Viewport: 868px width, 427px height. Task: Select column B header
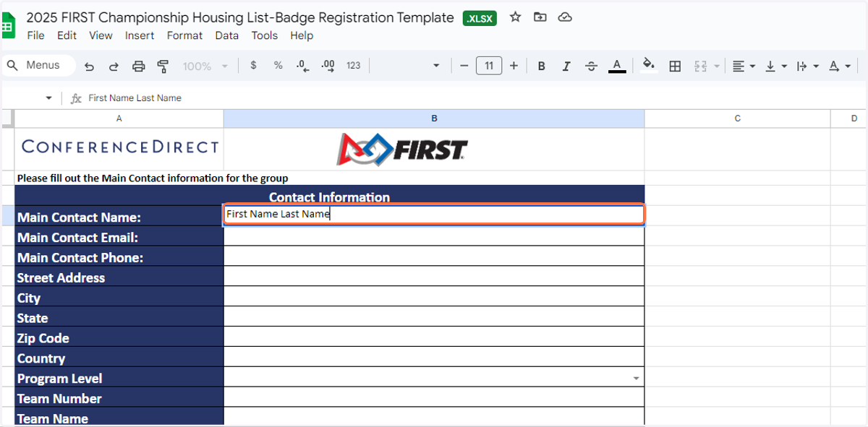(434, 118)
